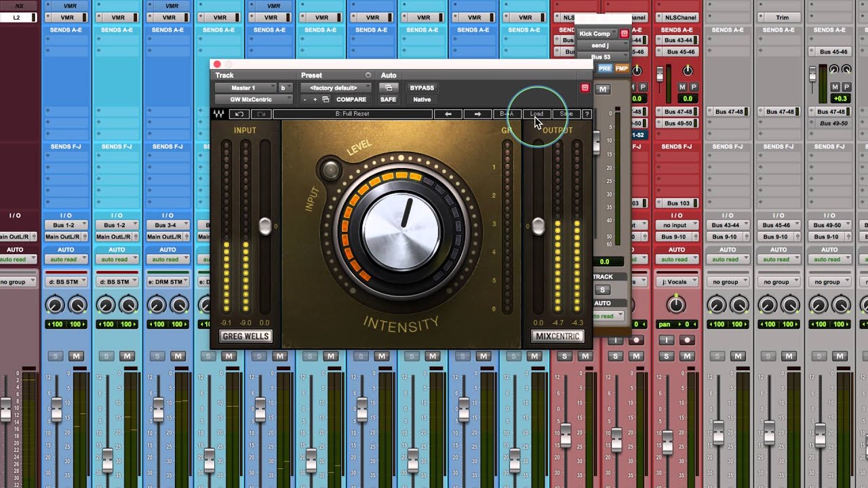Click the redo arrow in Waves toolbar
This screenshot has height=488, width=868.
[x=261, y=114]
